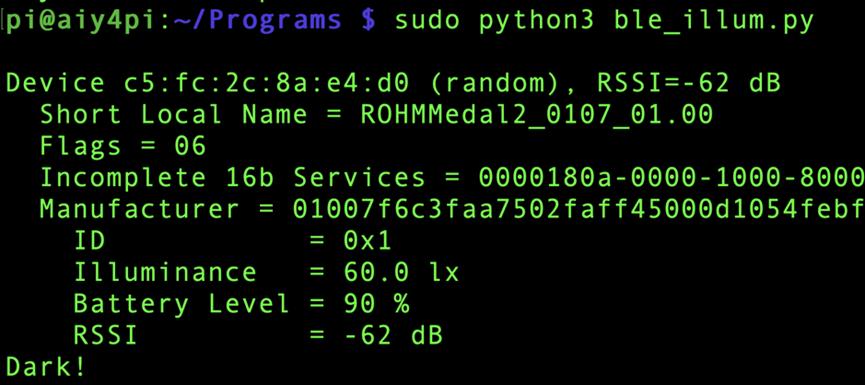Click the ble_illum.py script name
The height and width of the screenshot is (385, 865).
pos(714,21)
